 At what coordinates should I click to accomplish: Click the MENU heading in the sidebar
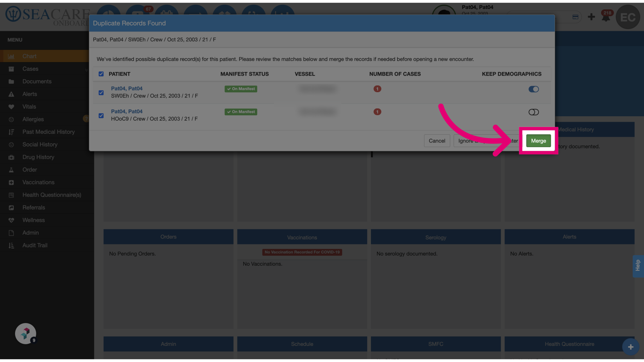click(x=15, y=40)
